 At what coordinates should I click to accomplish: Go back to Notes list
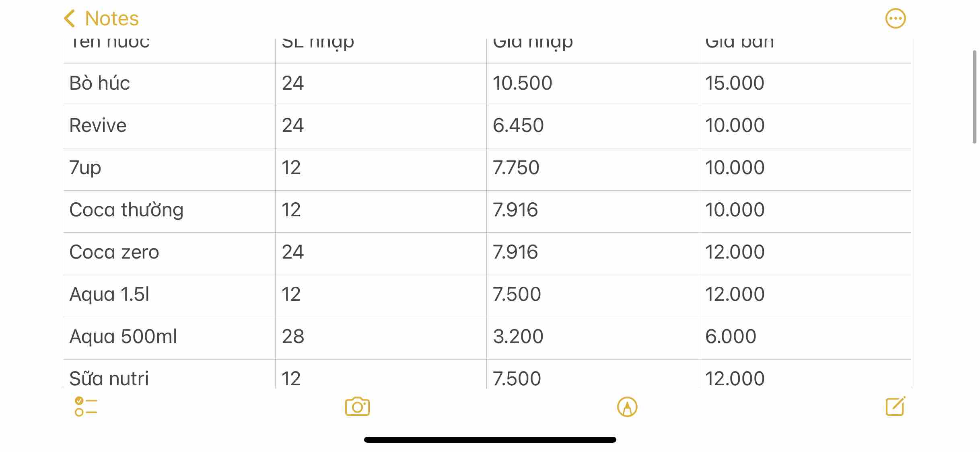(112, 18)
